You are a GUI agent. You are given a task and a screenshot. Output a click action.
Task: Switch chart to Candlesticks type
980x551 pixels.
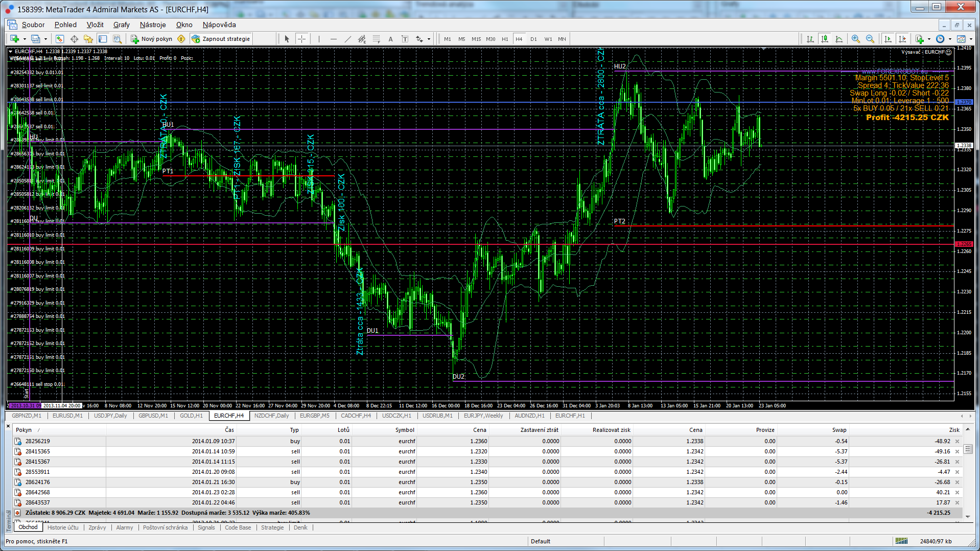[825, 39]
